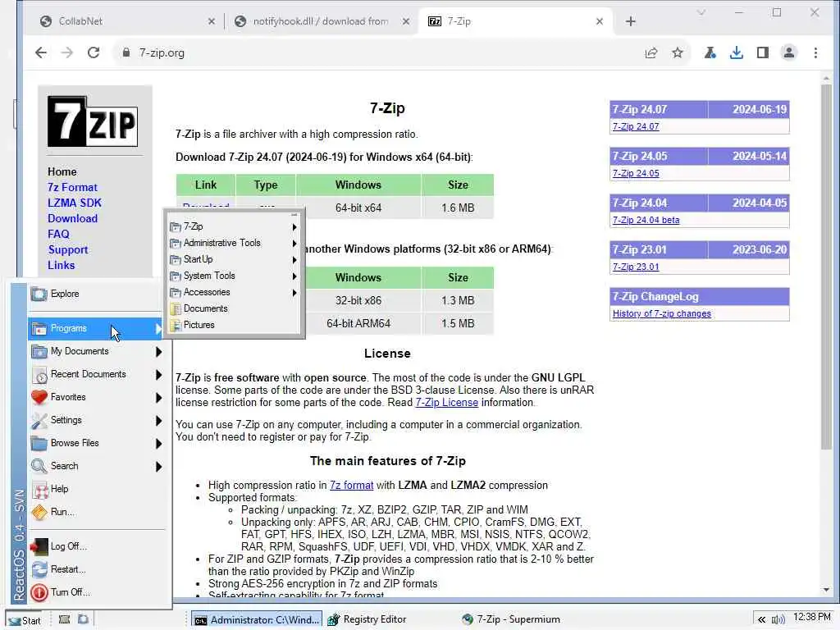Click the browser back arrow
840x630 pixels.
41,52
